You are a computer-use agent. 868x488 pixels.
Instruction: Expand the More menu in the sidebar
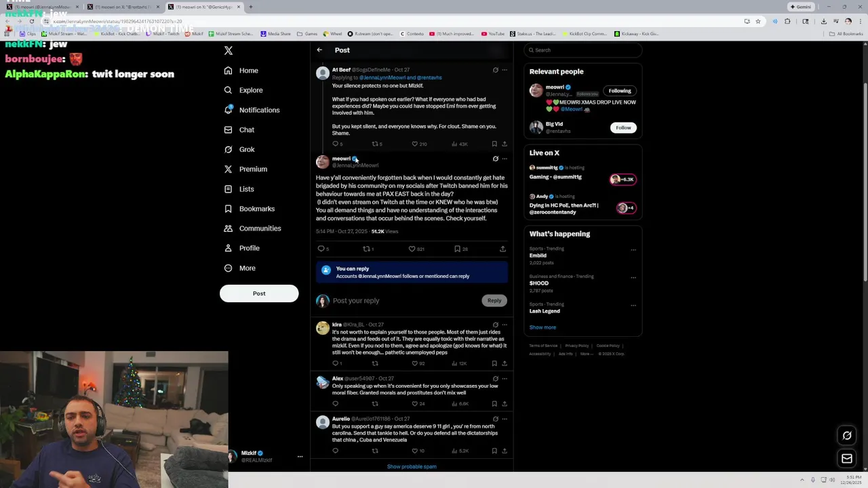click(x=240, y=268)
